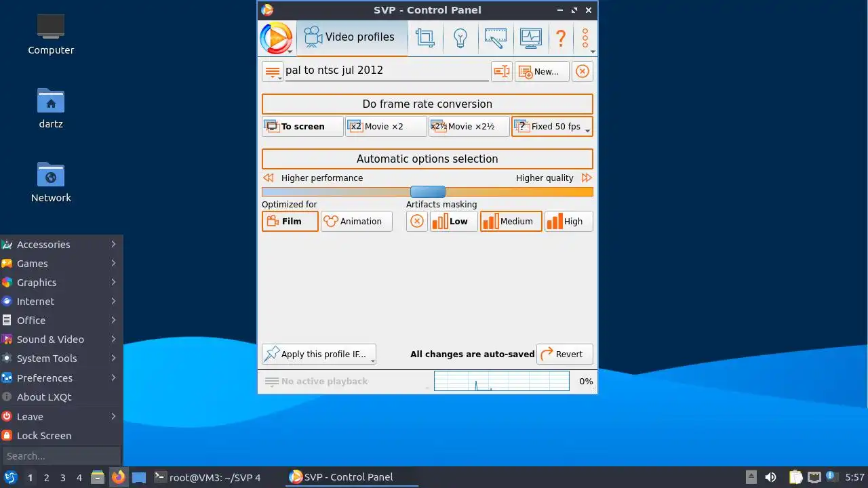Create a new profile with New...
Viewport: 868px width, 488px height.
(542, 71)
